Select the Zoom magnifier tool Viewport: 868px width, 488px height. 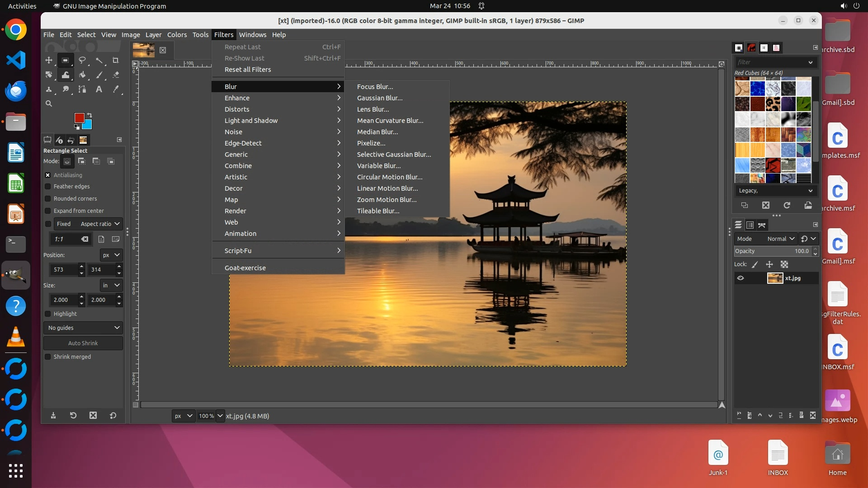coord(49,103)
